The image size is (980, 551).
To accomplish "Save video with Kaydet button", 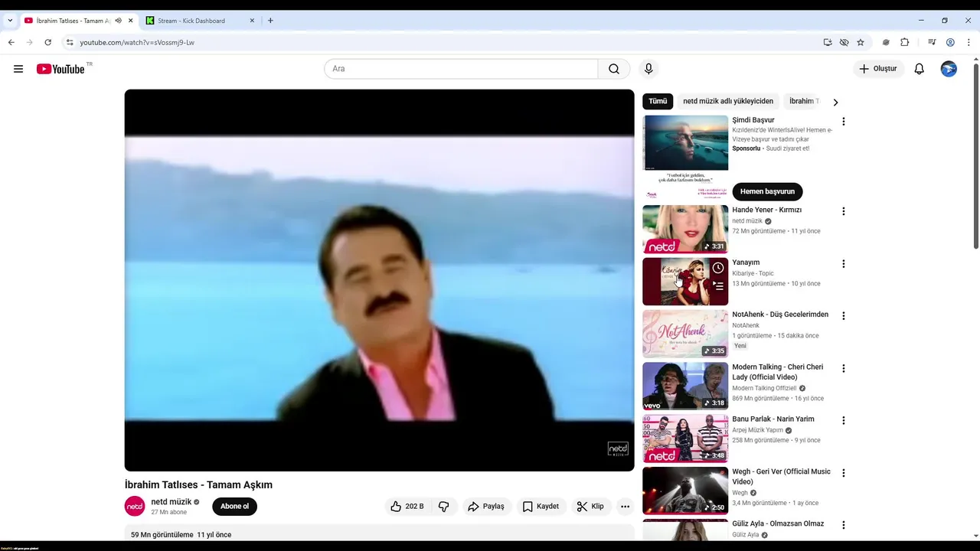I will tap(541, 507).
